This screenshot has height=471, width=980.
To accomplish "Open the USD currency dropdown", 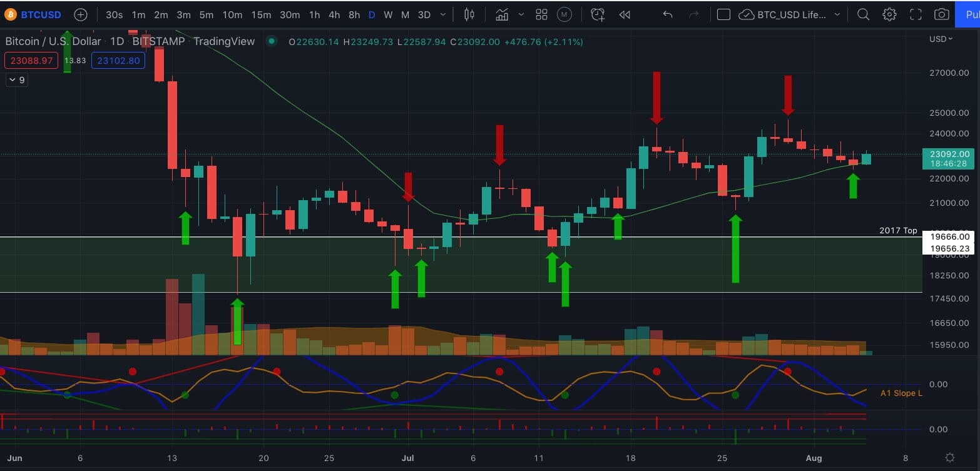I will coord(941,39).
